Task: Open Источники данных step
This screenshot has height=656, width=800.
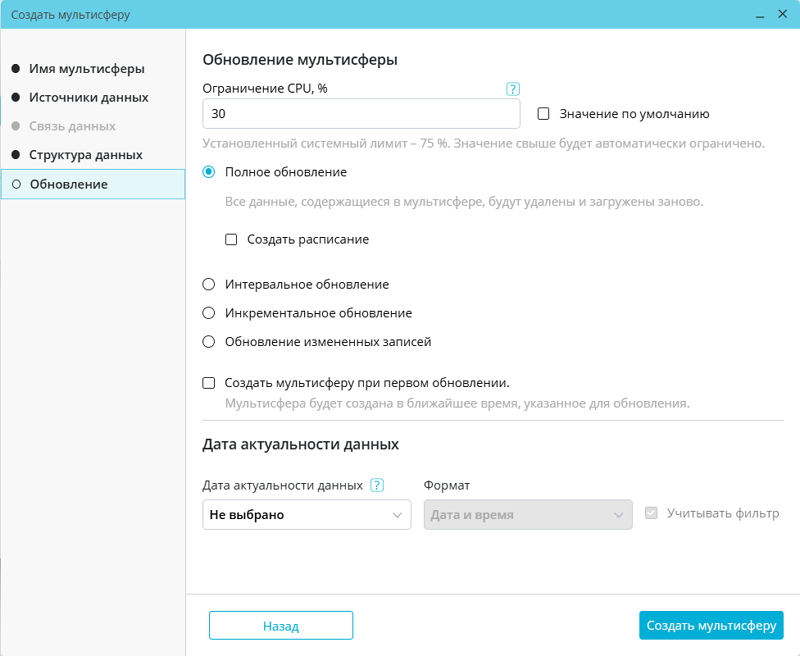Action: 89,98
